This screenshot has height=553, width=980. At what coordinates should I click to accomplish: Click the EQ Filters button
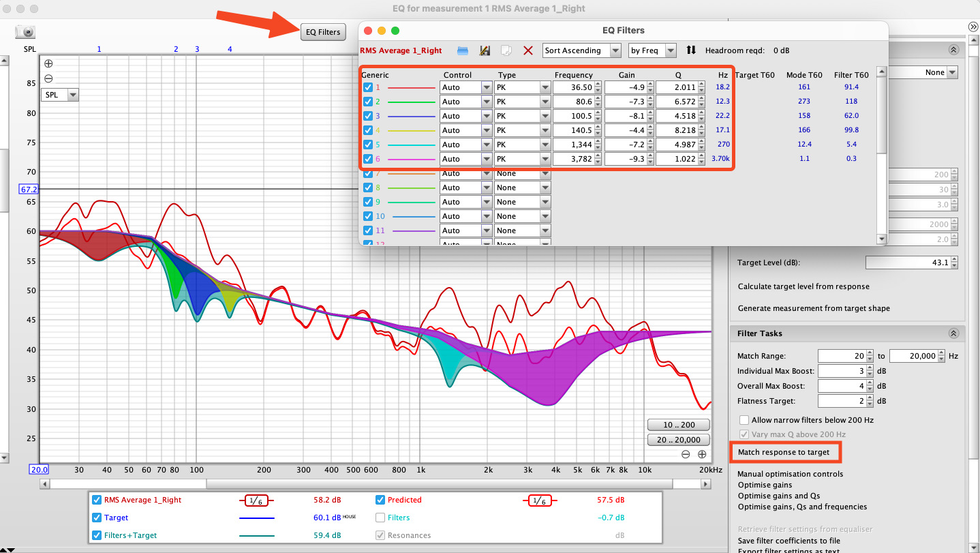pos(323,32)
